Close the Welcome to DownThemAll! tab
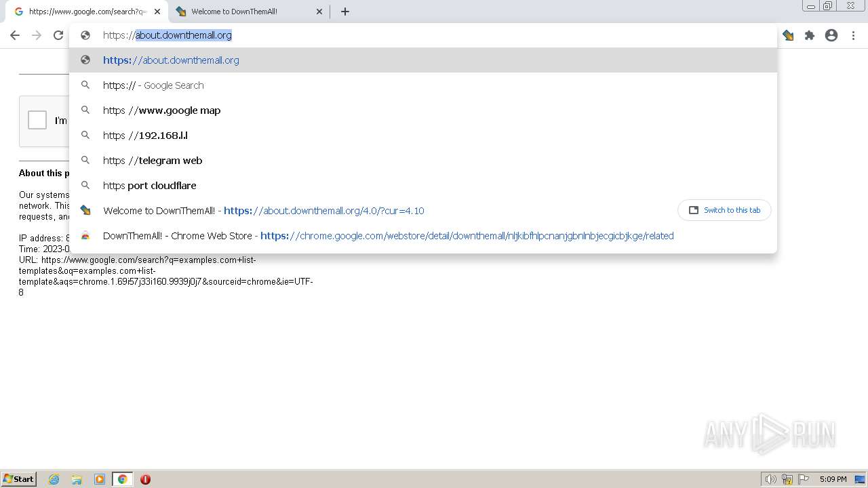The height and width of the screenshot is (488, 868). 319,12
